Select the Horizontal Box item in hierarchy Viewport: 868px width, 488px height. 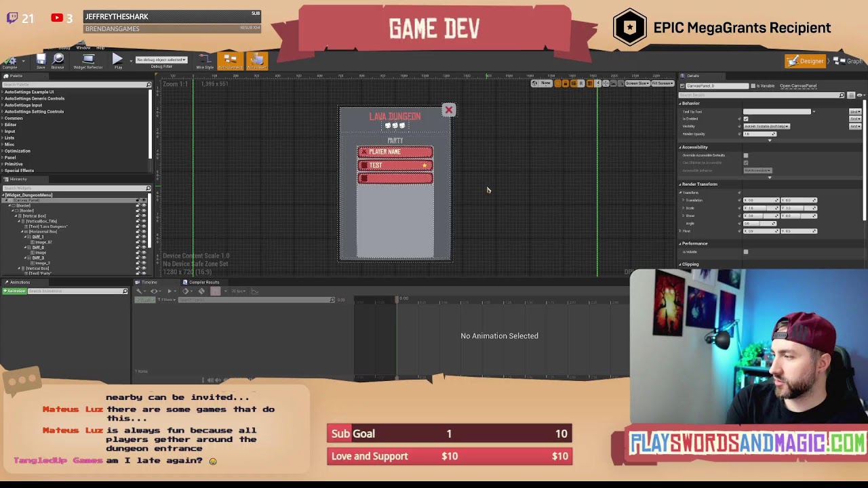point(43,232)
